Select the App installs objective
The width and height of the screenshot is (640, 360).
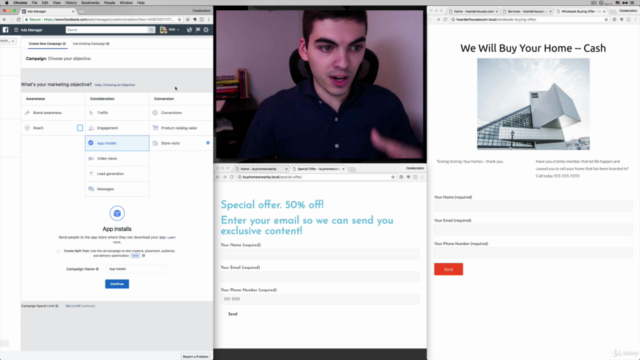coord(117,143)
